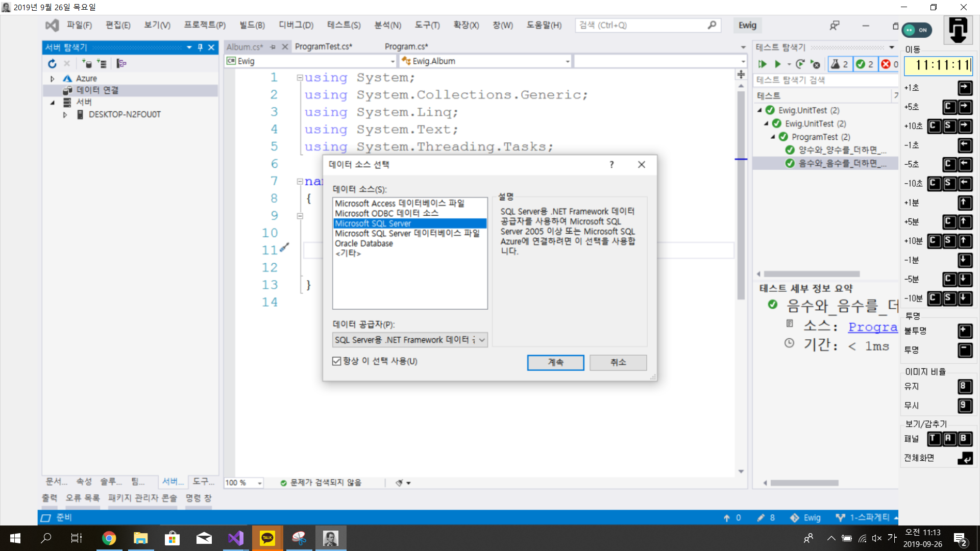Click the 취소 button
The height and width of the screenshot is (551, 980).
tap(618, 362)
